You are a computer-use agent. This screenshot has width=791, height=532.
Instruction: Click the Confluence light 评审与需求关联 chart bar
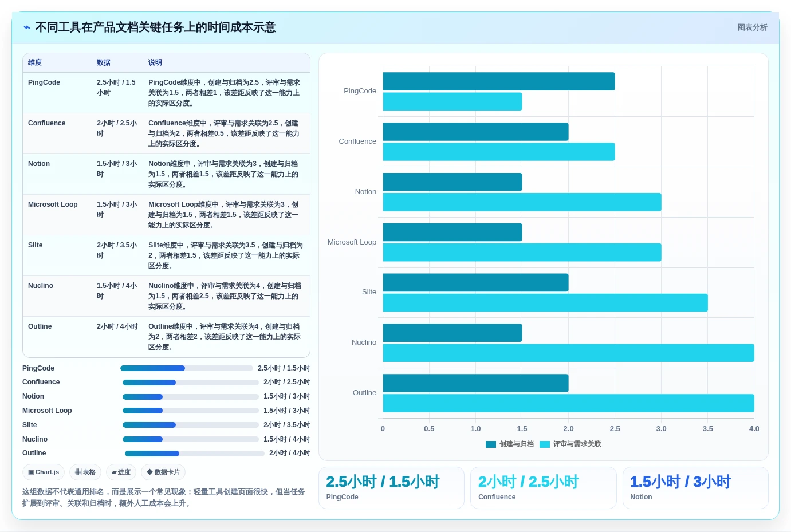(x=499, y=152)
